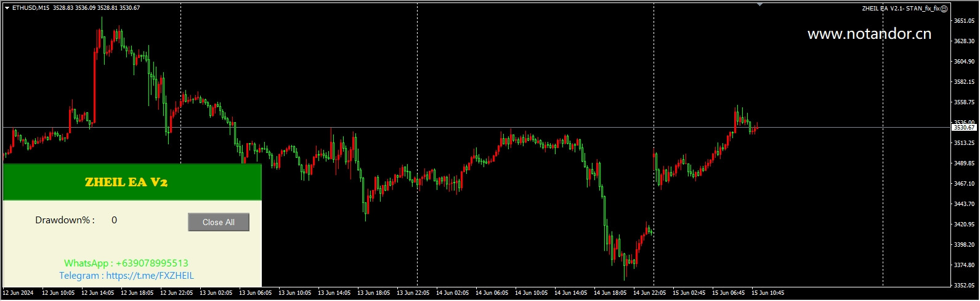Click the 13 Jun 06:05 time label

point(255,293)
